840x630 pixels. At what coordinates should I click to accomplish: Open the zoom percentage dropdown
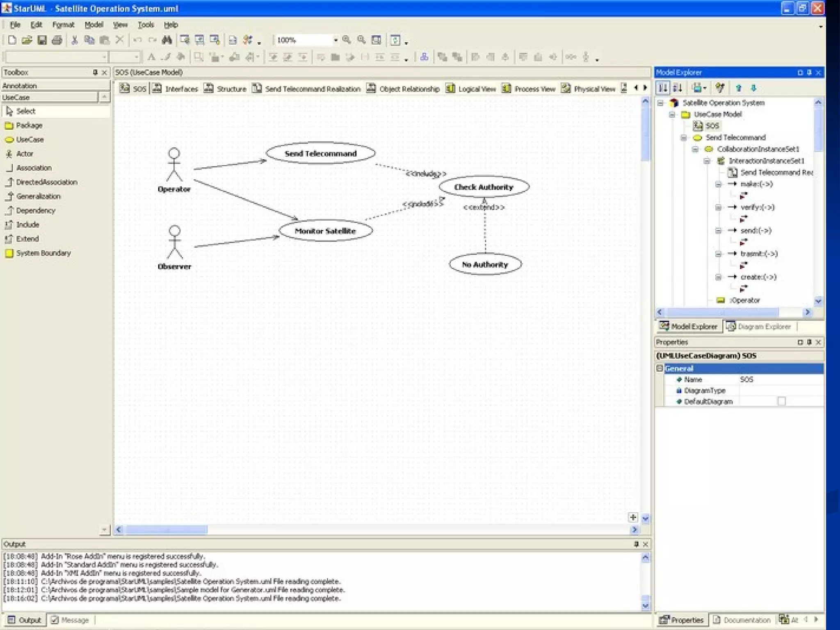(336, 40)
